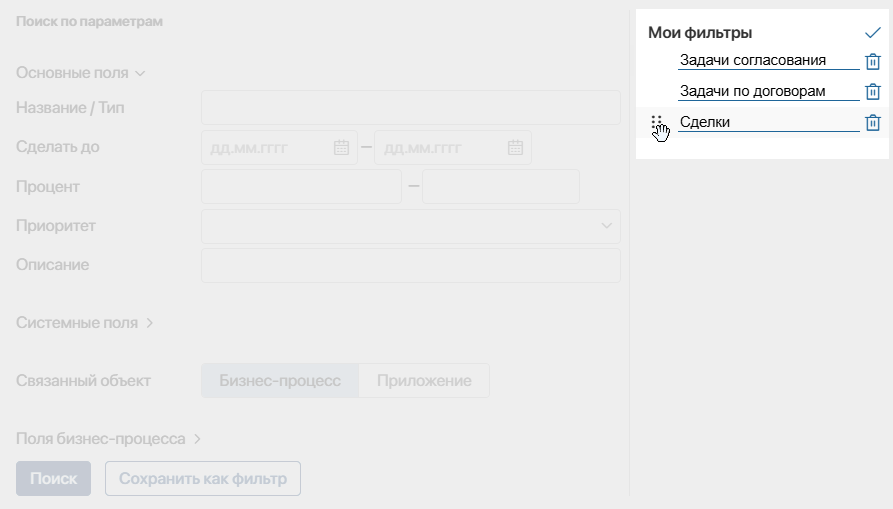The width and height of the screenshot is (893, 509).
Task: Collapse the 'Основные поля' section
Action: (x=80, y=73)
